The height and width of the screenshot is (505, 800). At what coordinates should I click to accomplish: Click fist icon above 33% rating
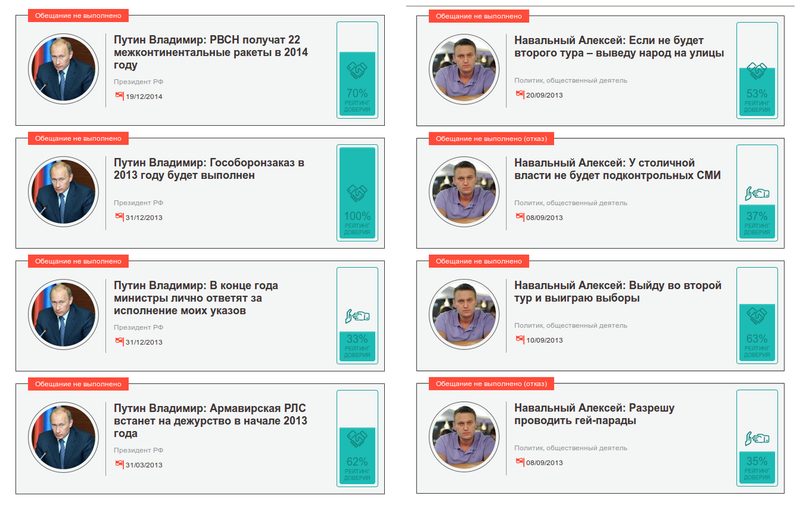pos(357,316)
